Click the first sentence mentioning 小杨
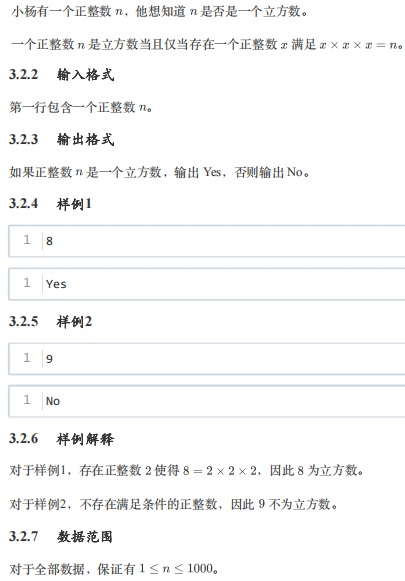The height and width of the screenshot is (581, 405). (159, 11)
